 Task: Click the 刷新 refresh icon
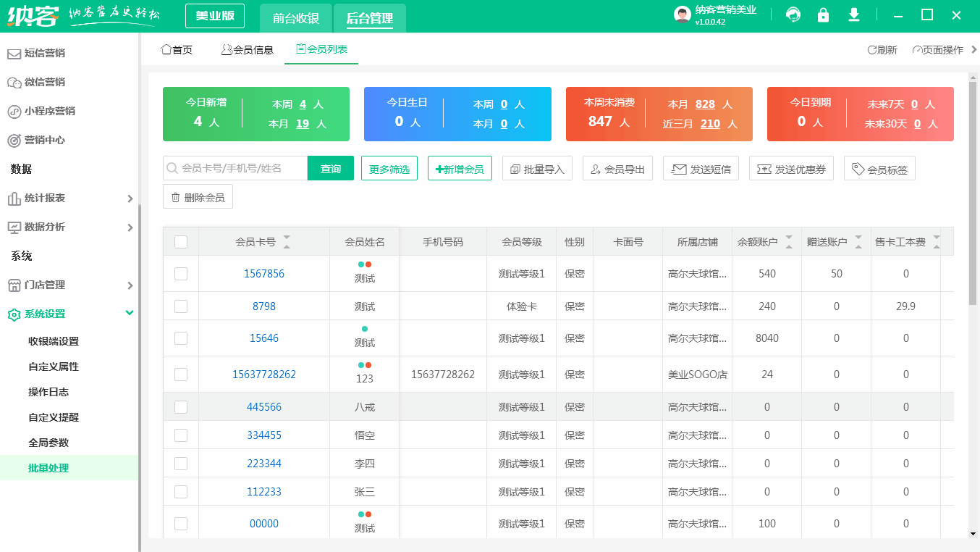click(872, 50)
